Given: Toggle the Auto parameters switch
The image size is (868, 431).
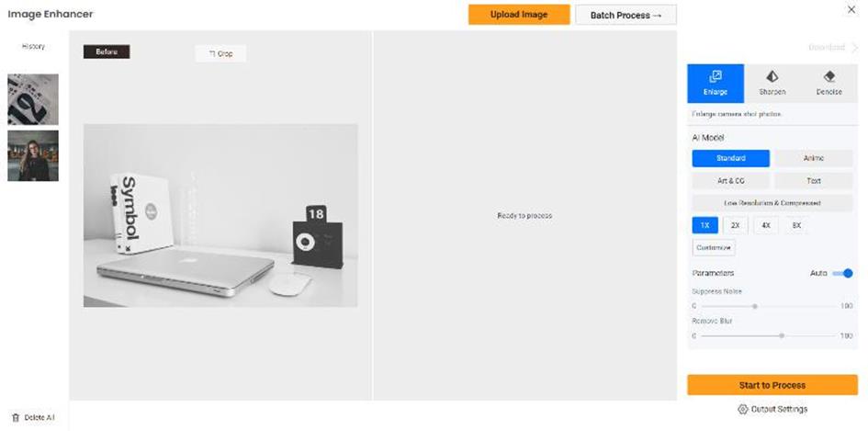Looking at the screenshot, I should pos(842,273).
